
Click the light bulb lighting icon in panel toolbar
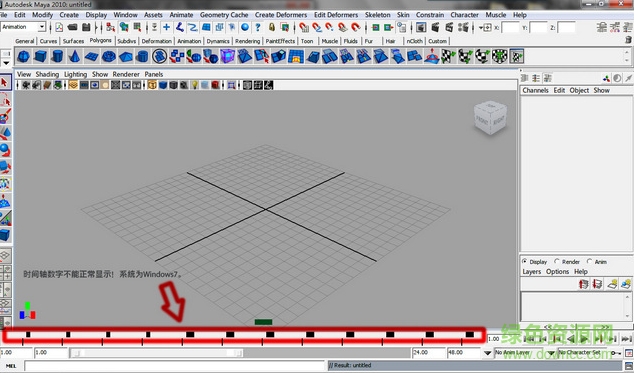(195, 85)
